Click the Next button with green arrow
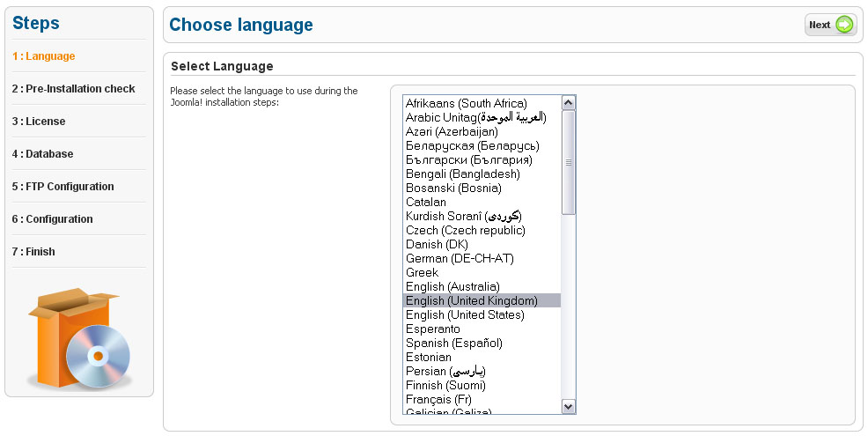The width and height of the screenshot is (868, 436). [830, 25]
